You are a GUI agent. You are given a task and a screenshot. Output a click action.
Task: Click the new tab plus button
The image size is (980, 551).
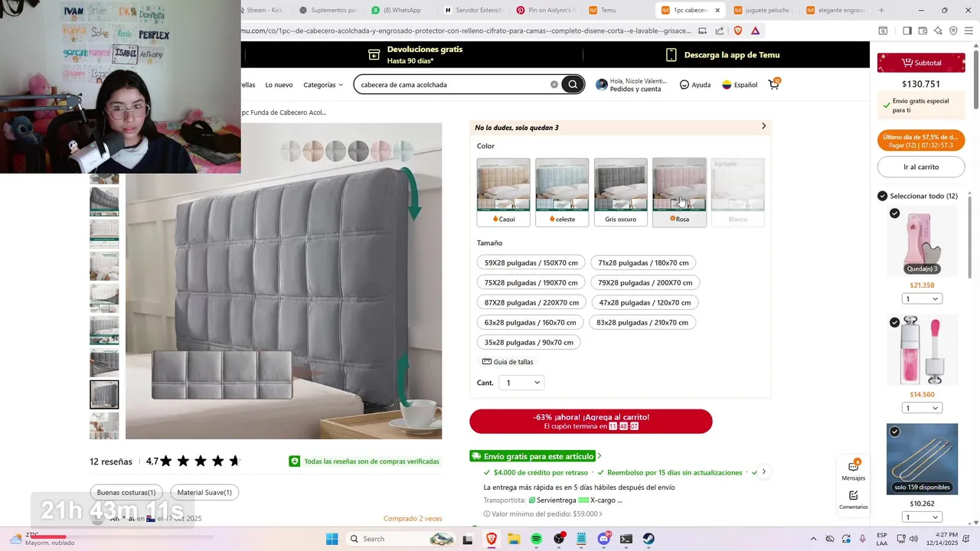pos(881,10)
